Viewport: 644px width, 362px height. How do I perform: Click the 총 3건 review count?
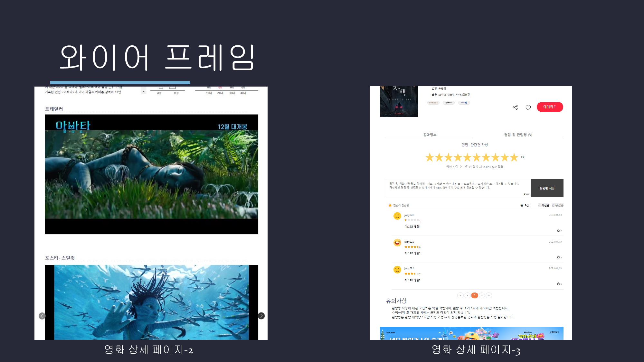525,205
